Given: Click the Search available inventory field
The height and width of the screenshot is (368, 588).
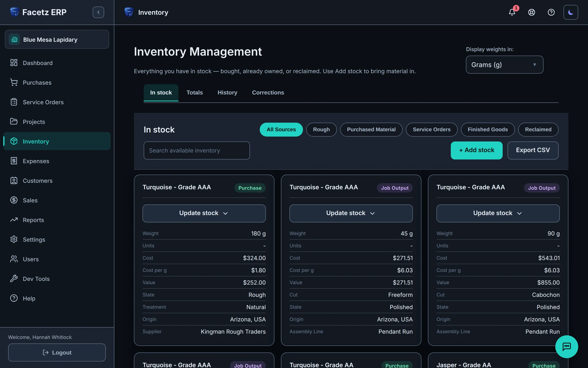Looking at the screenshot, I should [197, 150].
